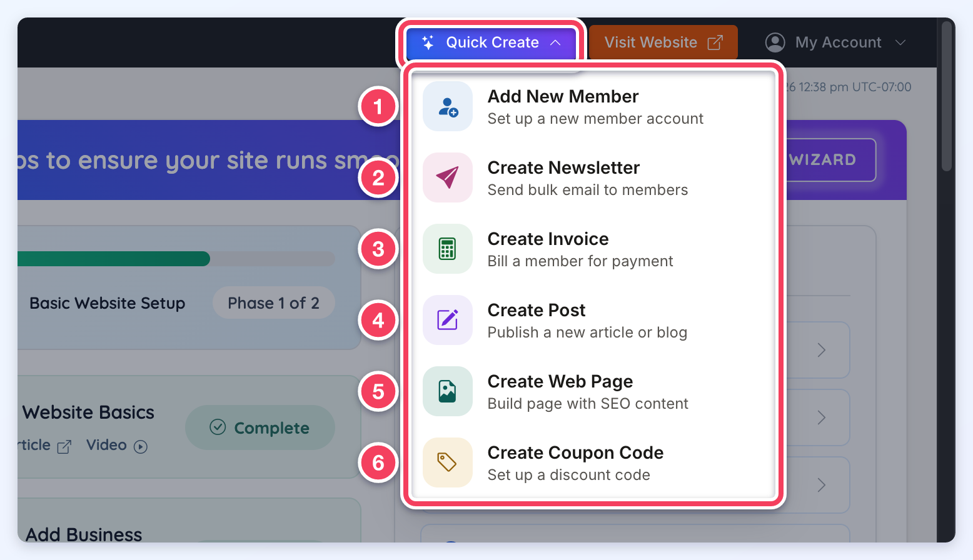Viewport: 973px width, 560px height.
Task: Choose Create Post from the menu
Action: (593, 320)
